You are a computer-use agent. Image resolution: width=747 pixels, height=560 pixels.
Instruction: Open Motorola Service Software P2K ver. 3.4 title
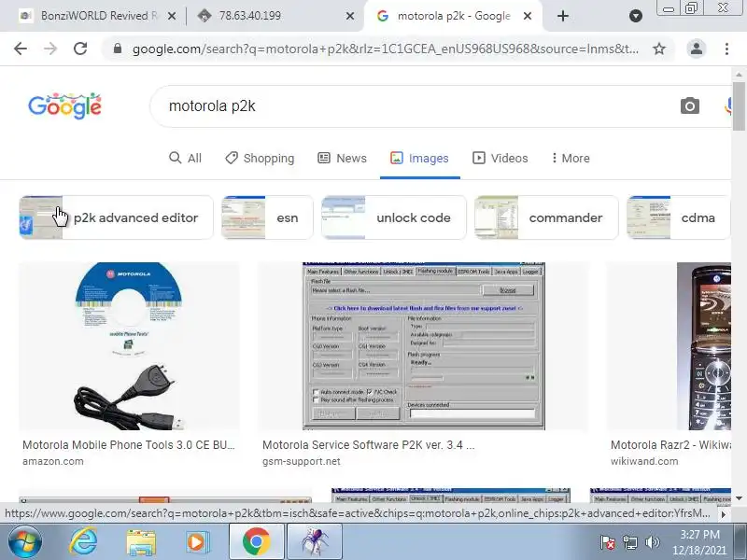tap(368, 445)
